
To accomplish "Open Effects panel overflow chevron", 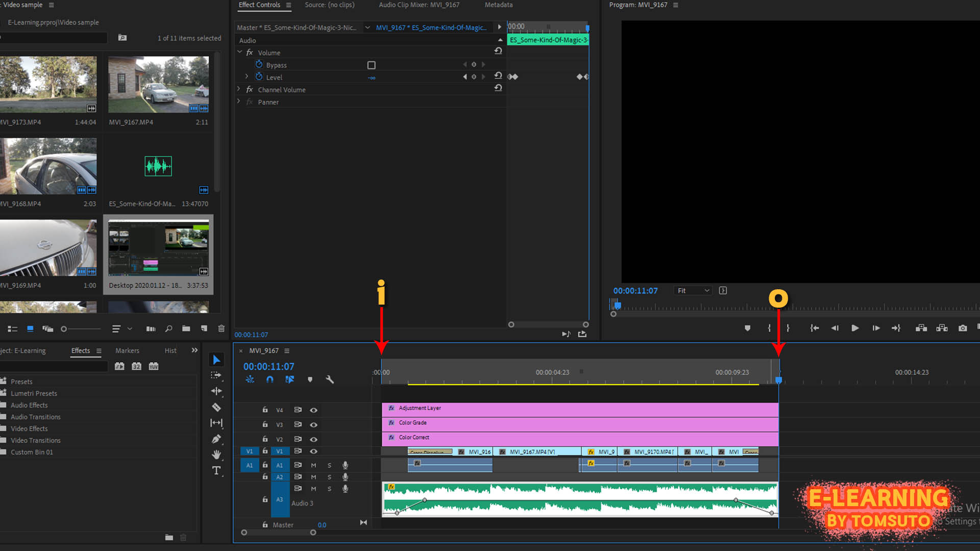I will click(x=194, y=350).
